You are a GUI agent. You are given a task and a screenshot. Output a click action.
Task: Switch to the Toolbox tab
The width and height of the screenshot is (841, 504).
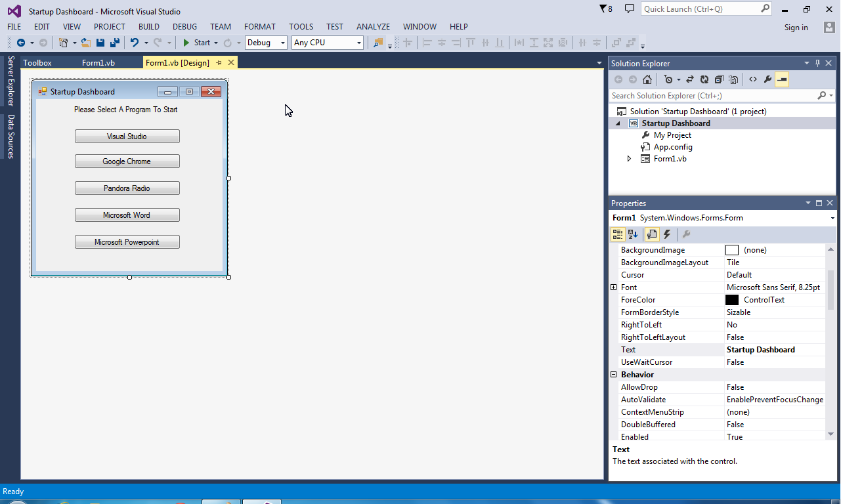[37, 63]
